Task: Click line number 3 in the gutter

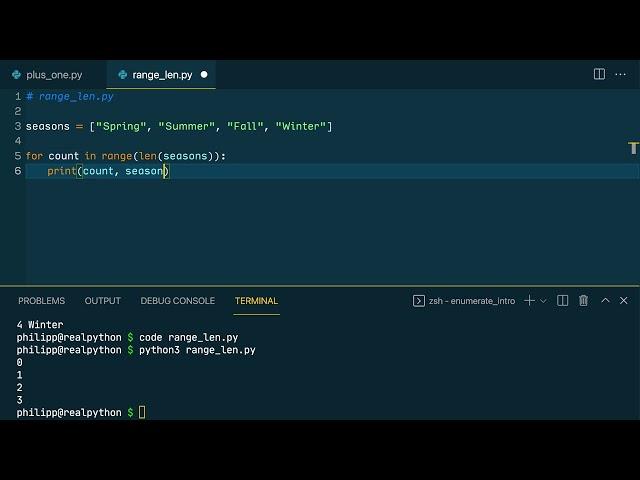Action: click(x=18, y=126)
